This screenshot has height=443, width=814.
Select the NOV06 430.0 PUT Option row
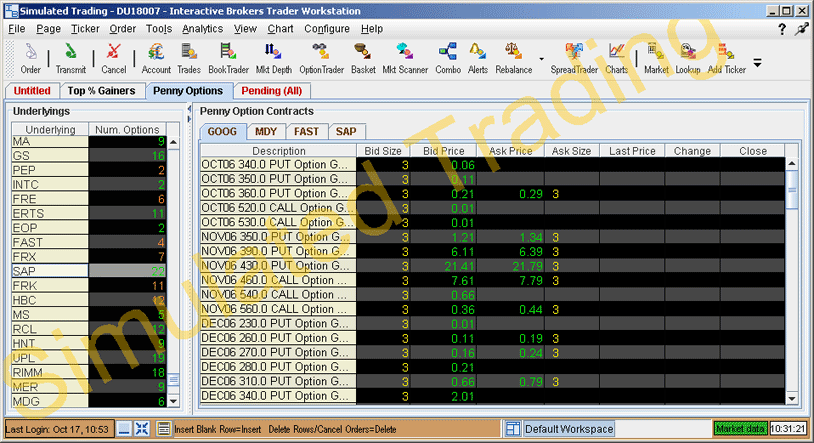(x=492, y=266)
